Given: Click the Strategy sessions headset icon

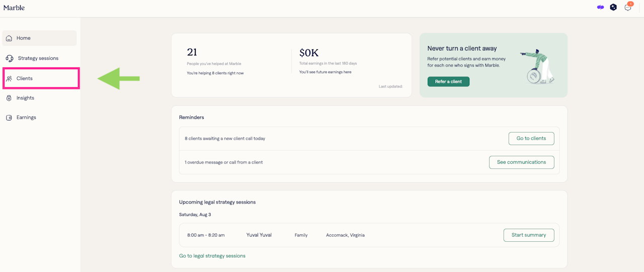Looking at the screenshot, I should 10,58.
